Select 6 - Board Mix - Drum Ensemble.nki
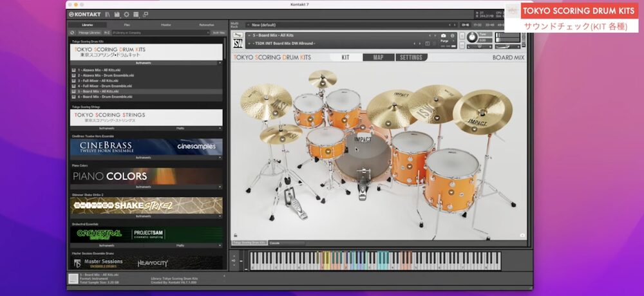644x296 pixels. 105,97
